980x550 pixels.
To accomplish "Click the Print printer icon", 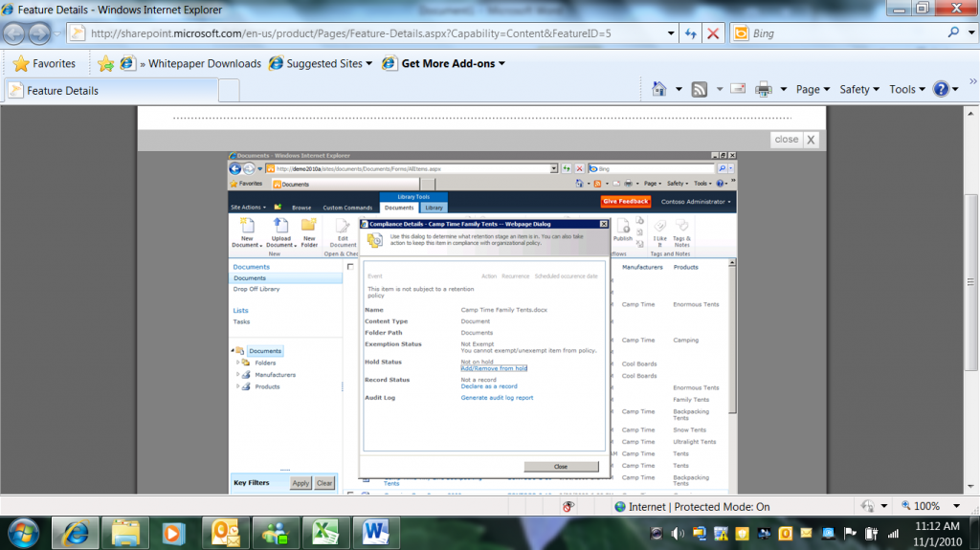I will [x=763, y=89].
